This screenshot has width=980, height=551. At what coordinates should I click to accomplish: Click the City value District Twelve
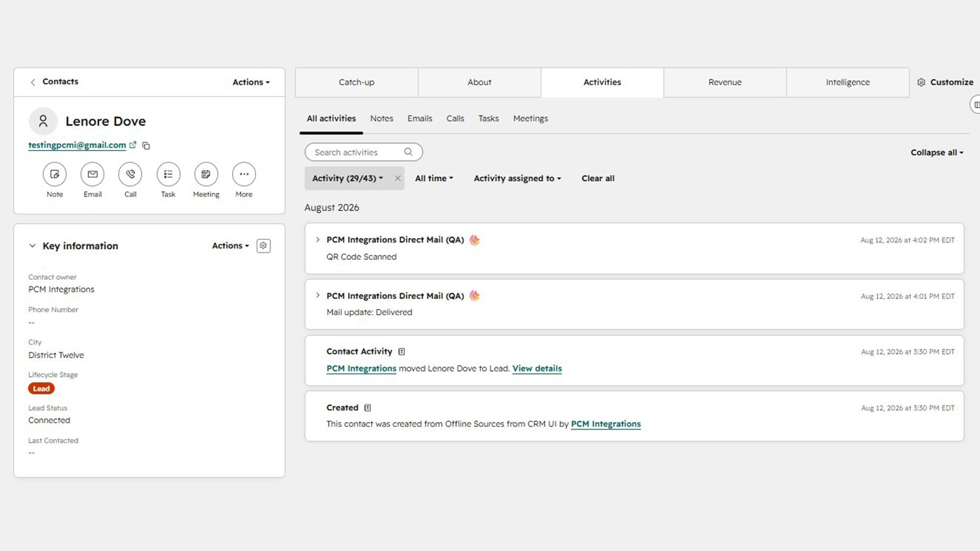(56, 355)
